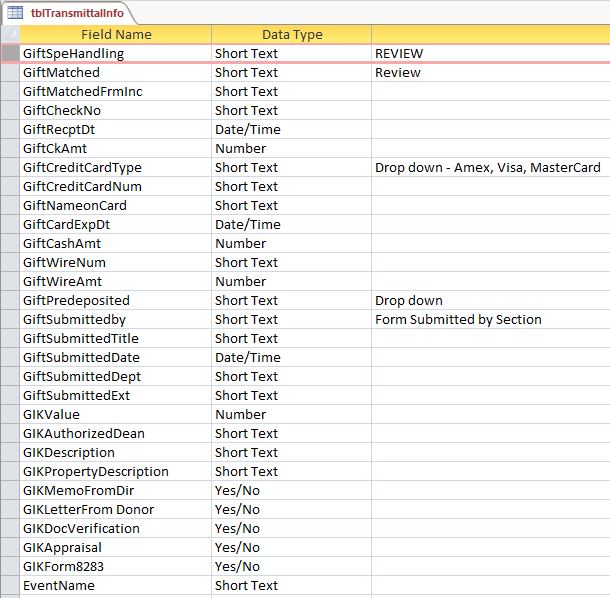Click the GiftSubmittedby description cell
This screenshot has width=610, height=598.
tap(488, 319)
